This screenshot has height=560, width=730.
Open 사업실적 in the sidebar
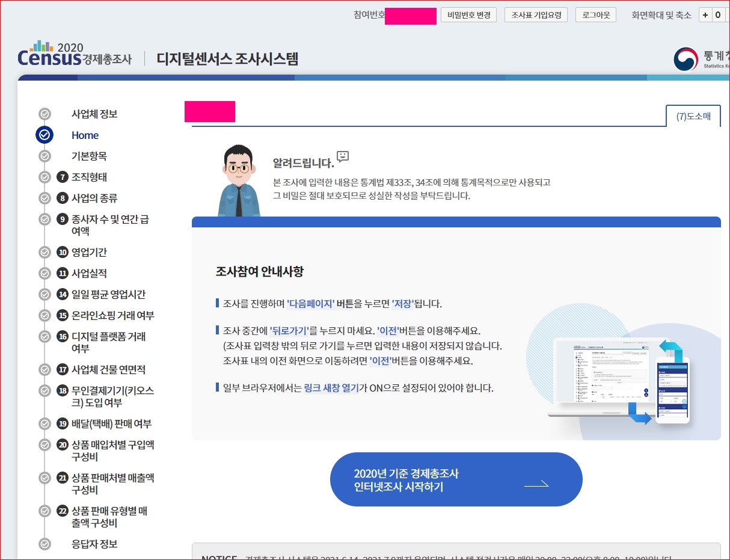pyautogui.click(x=89, y=274)
